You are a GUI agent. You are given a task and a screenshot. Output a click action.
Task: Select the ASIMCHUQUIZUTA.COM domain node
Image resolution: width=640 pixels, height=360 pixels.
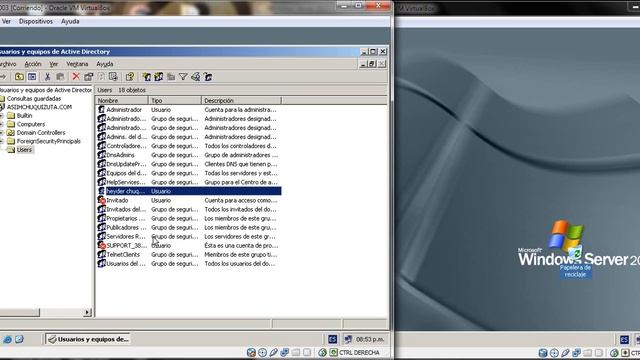click(39, 107)
